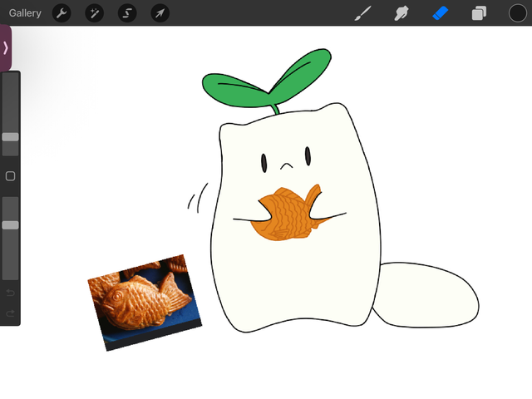Select the Smudge tool

pyautogui.click(x=401, y=13)
